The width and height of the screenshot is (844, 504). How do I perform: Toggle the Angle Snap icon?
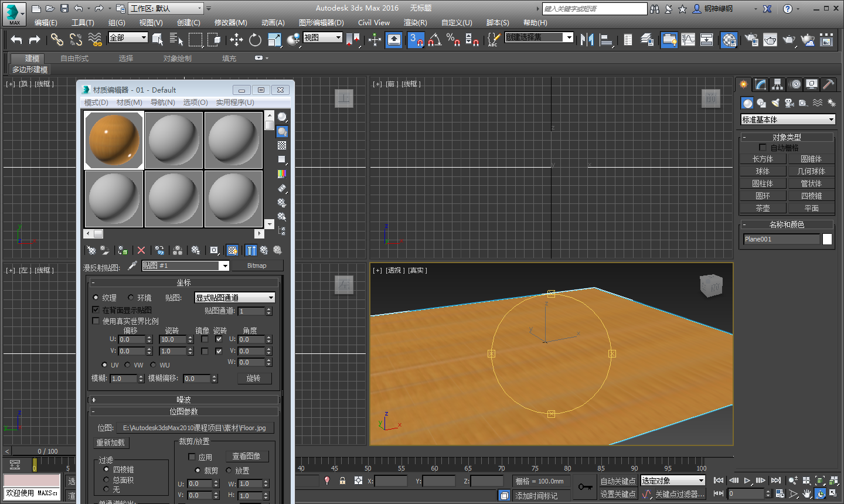[x=434, y=39]
